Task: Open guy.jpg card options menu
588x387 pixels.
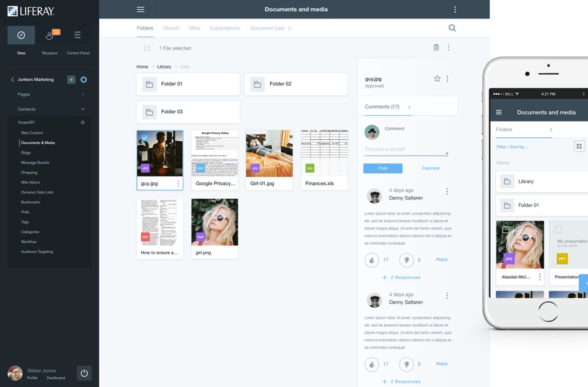Action: pos(178,183)
